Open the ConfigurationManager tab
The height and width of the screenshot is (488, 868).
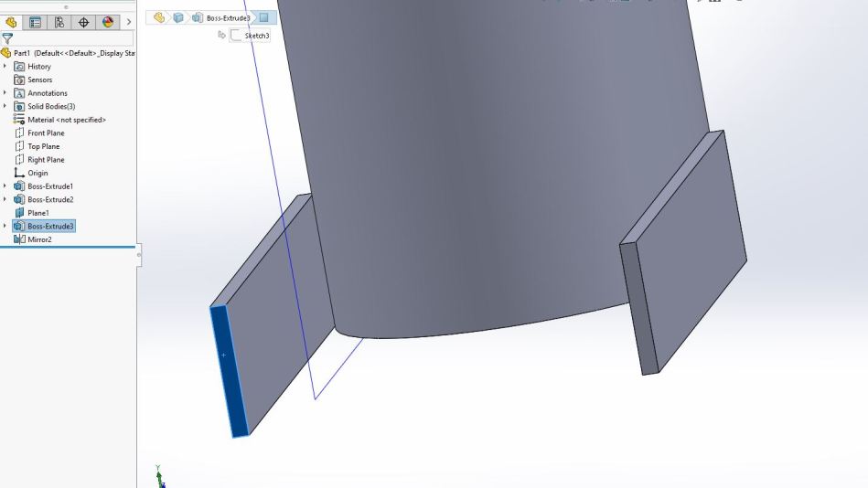tap(59, 22)
